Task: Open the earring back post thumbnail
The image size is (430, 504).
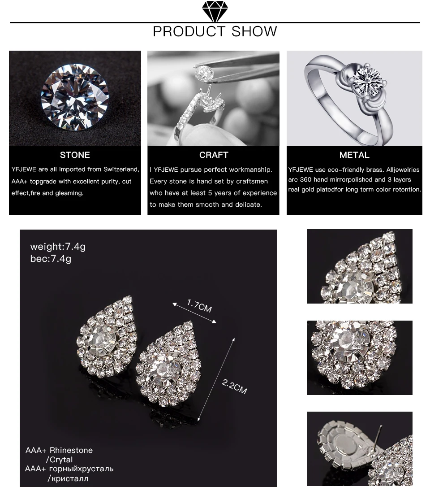Action: (360, 449)
